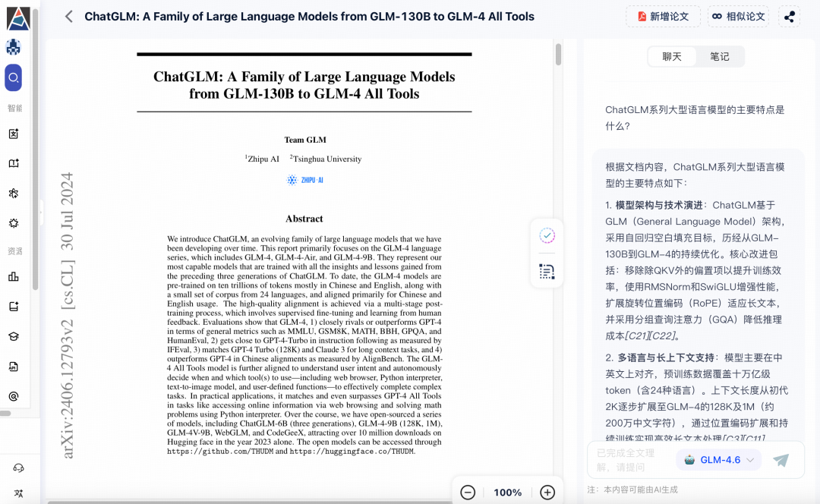
Task: Switch to the 笔记 tab
Action: [x=720, y=56]
